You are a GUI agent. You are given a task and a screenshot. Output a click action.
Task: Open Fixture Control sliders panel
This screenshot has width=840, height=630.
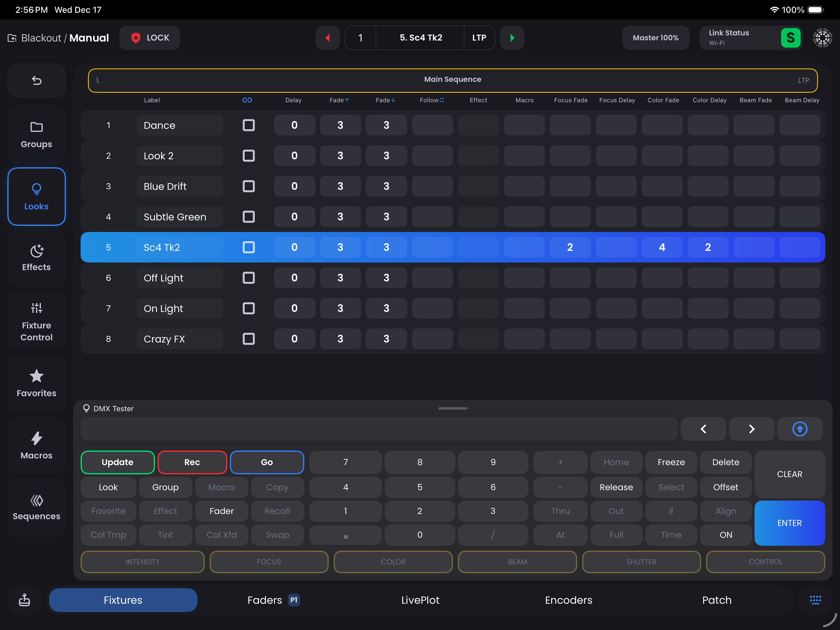click(x=36, y=321)
